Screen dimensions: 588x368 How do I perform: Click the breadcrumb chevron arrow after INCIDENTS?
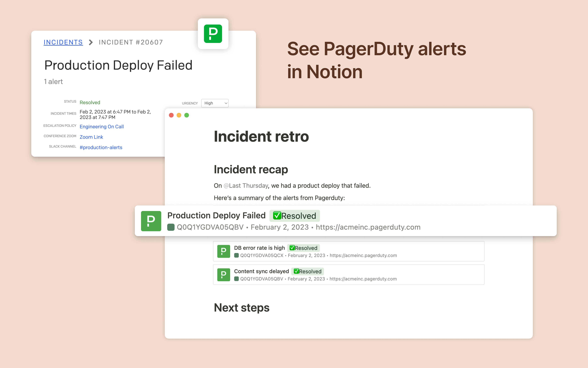tap(91, 42)
